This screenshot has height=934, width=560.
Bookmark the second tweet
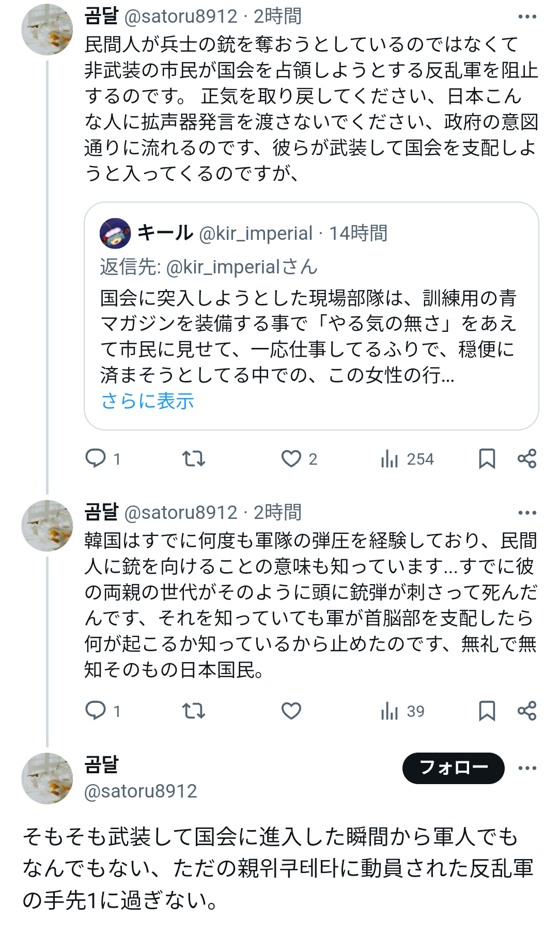pyautogui.click(x=487, y=711)
